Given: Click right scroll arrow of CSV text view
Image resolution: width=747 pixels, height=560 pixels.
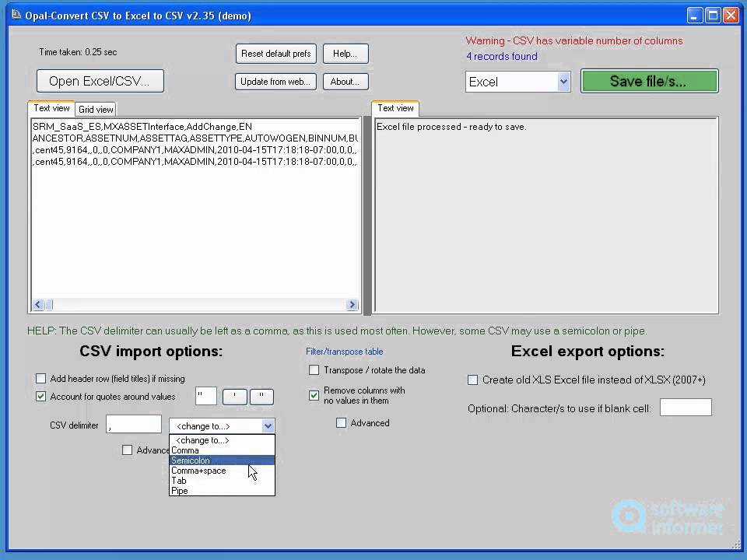Looking at the screenshot, I should click(x=352, y=304).
